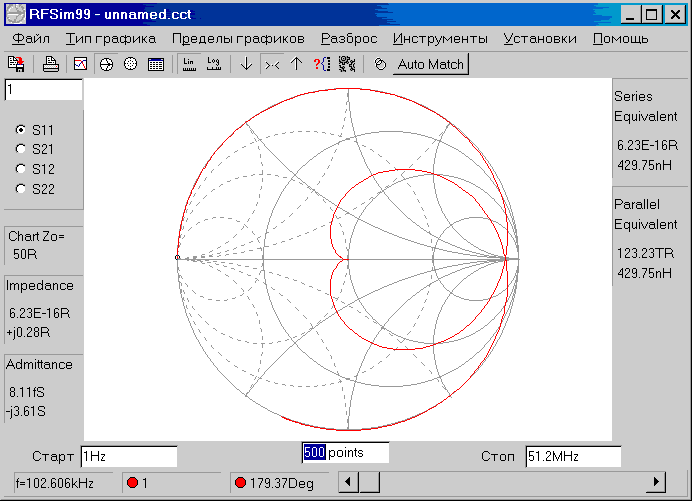Set logarithmic frequency scale (Log) icon
This screenshot has width=692, height=501.
214,64
